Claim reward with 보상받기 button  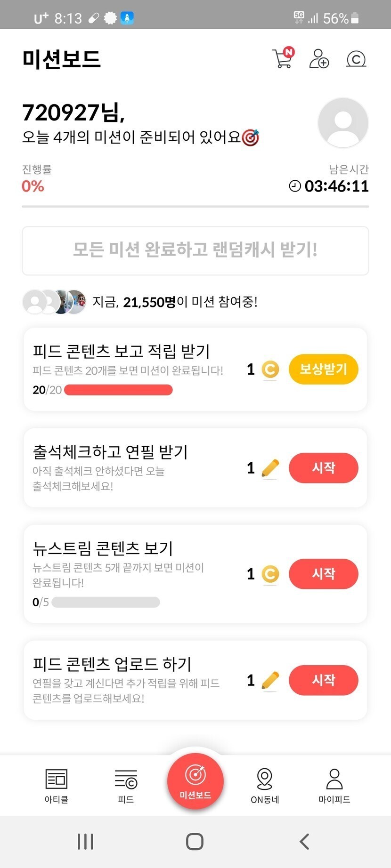pos(323,369)
